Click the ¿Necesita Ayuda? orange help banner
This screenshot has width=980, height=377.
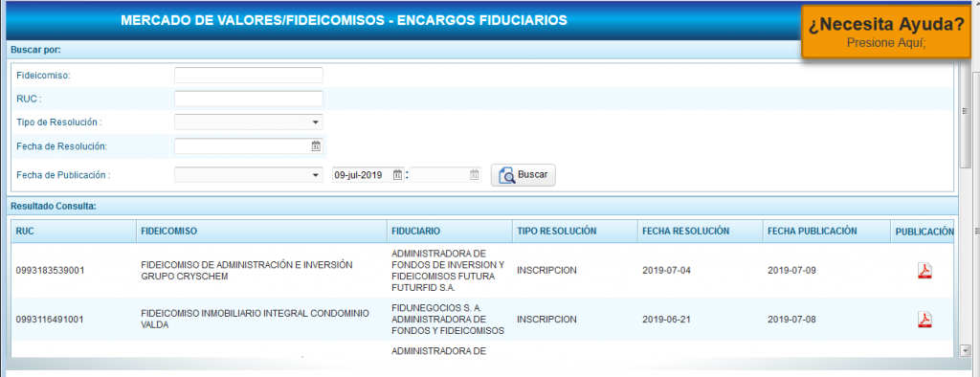(x=886, y=32)
